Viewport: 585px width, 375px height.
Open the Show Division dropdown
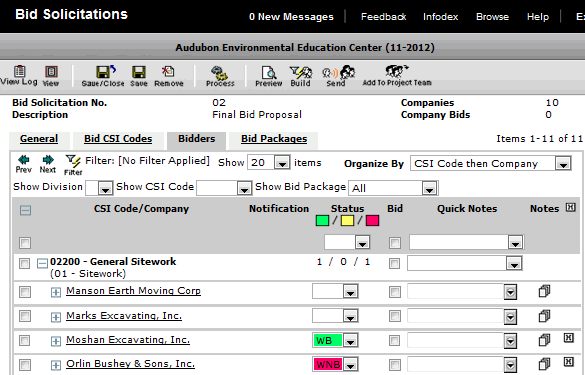tap(105, 188)
